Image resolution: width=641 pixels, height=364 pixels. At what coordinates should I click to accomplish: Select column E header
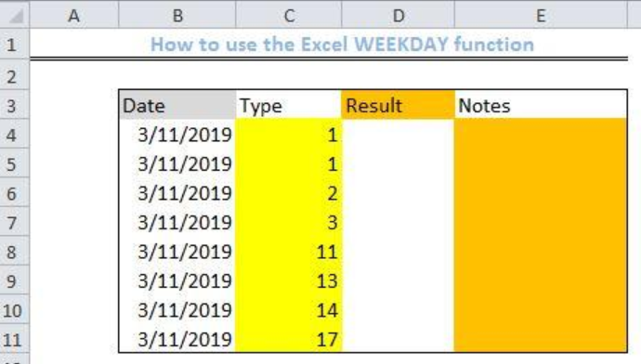[x=541, y=15]
